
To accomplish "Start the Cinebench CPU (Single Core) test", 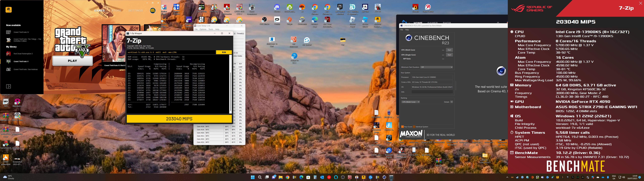I will point(449,55).
